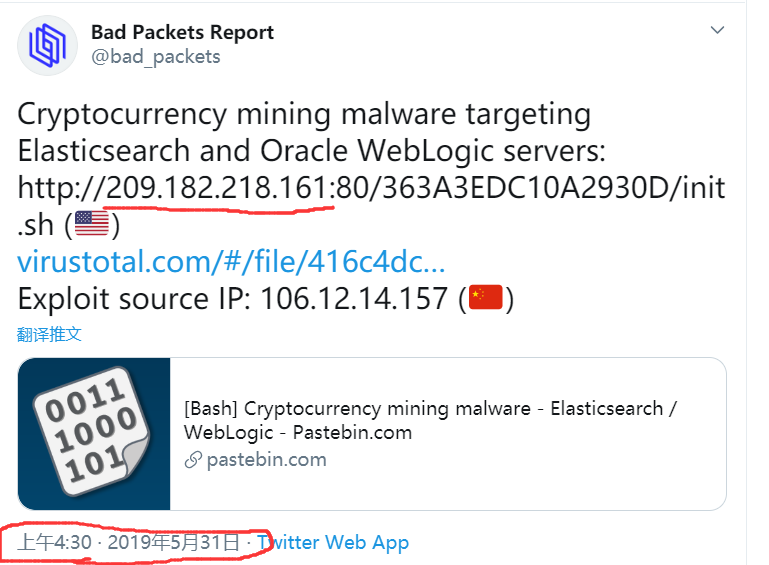Click the 209.182.218.161 IP address in the URL
This screenshot has width=769, height=565.
click(218, 187)
